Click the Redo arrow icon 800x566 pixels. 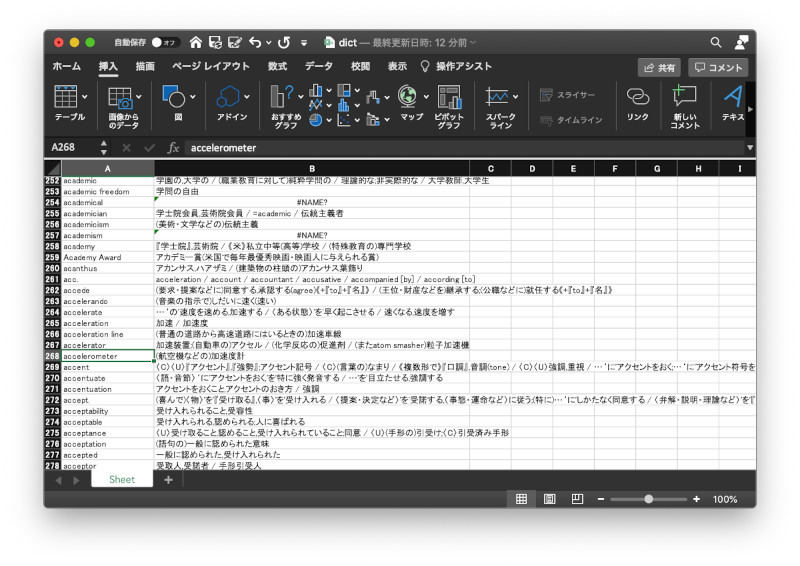(284, 42)
